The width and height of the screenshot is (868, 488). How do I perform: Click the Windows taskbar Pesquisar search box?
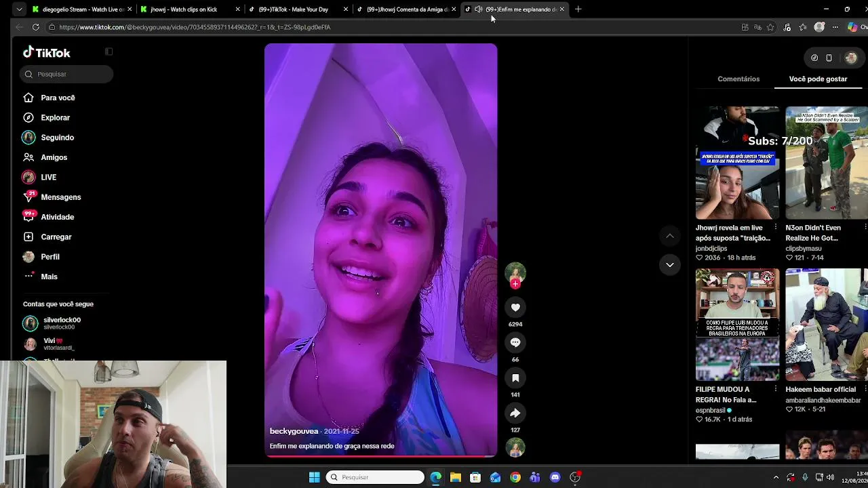pos(375,477)
